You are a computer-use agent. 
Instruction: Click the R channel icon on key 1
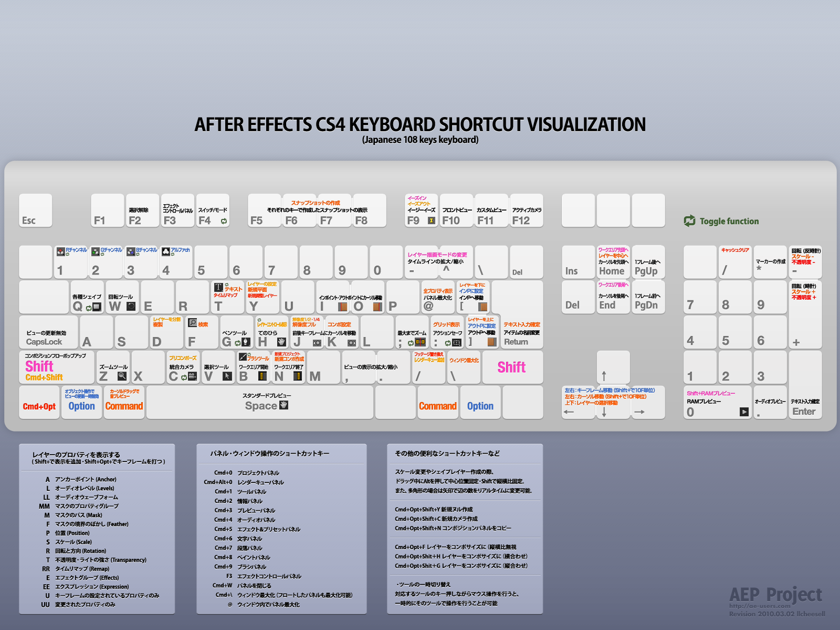click(x=61, y=251)
